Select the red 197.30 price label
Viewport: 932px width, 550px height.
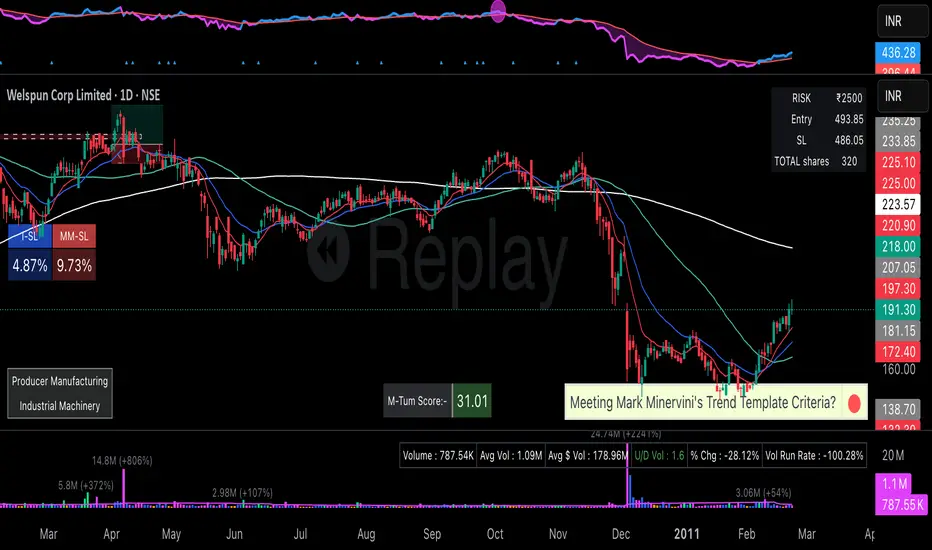point(898,289)
